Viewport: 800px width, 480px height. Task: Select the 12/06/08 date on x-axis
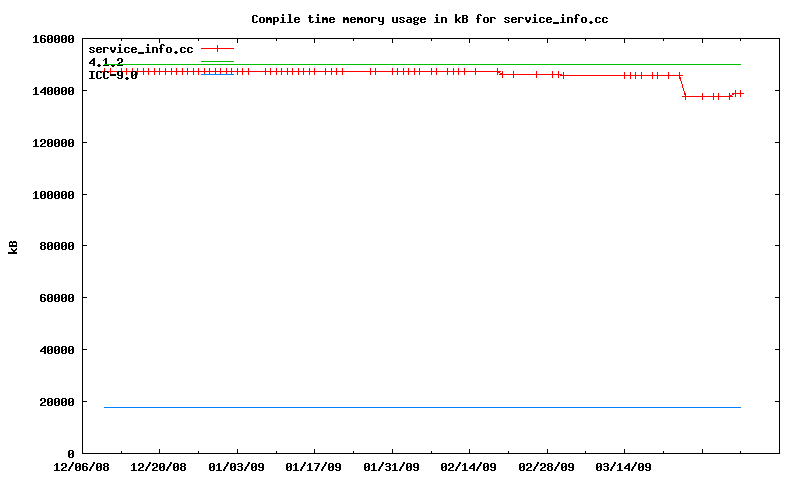(x=81, y=467)
